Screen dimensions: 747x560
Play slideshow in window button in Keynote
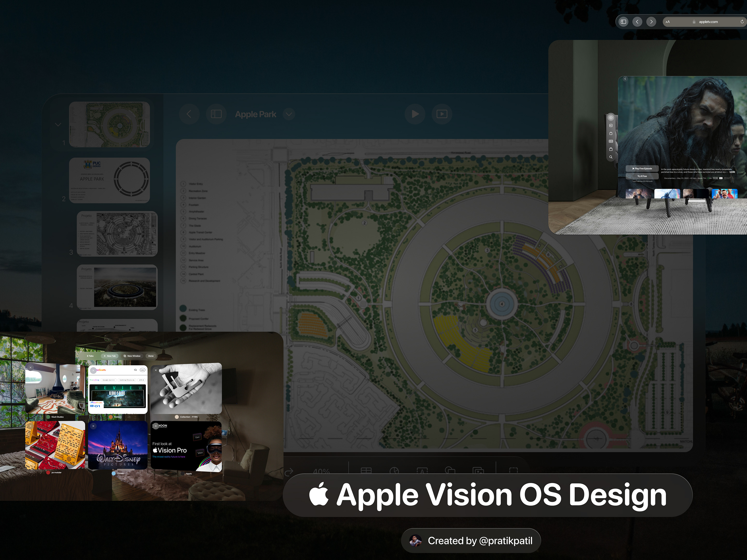(x=442, y=114)
